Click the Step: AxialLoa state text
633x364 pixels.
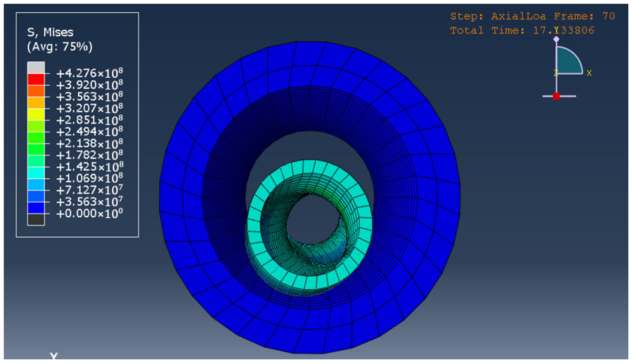[498, 16]
